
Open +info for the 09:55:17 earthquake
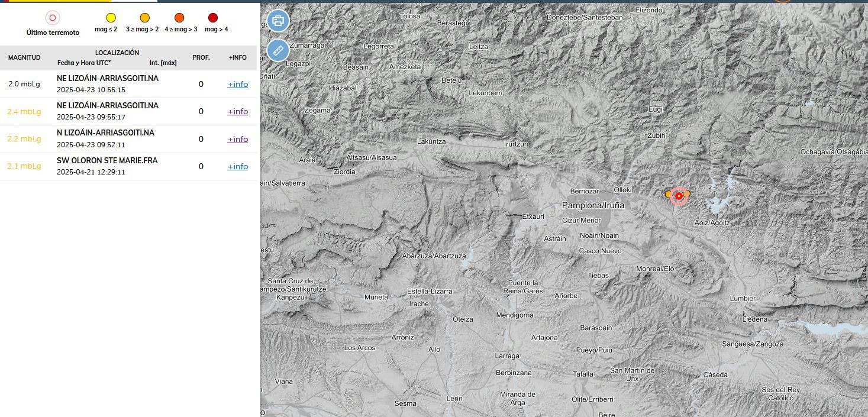pyautogui.click(x=238, y=111)
